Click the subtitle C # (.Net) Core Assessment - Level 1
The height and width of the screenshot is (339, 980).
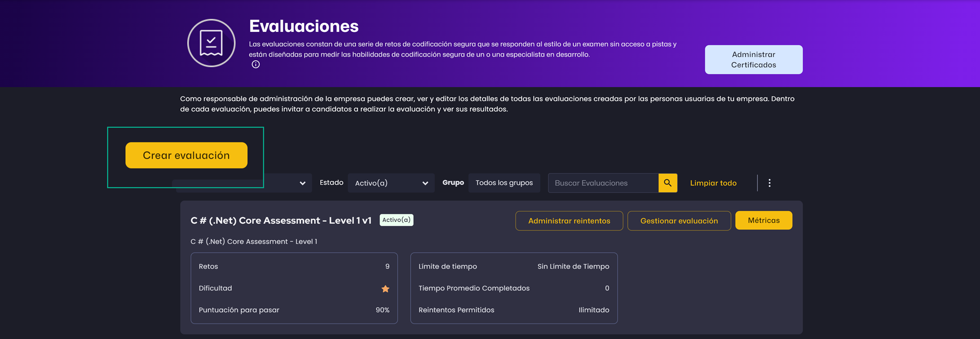coord(254,242)
